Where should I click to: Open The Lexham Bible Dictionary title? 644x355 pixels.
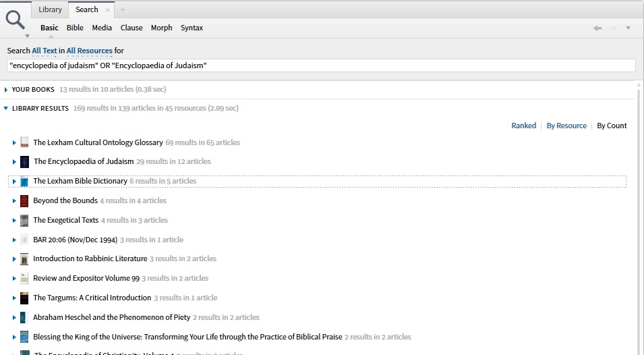(80, 181)
